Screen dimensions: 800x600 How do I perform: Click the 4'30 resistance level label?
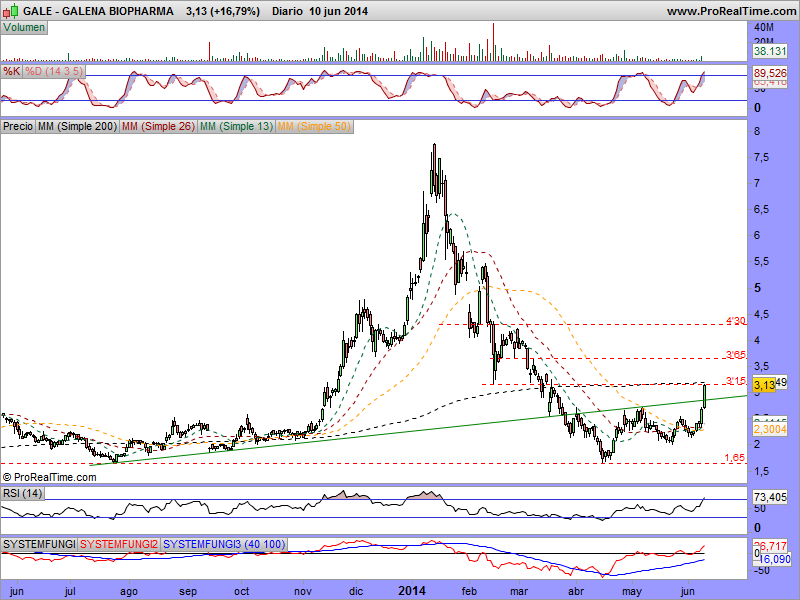(x=736, y=320)
